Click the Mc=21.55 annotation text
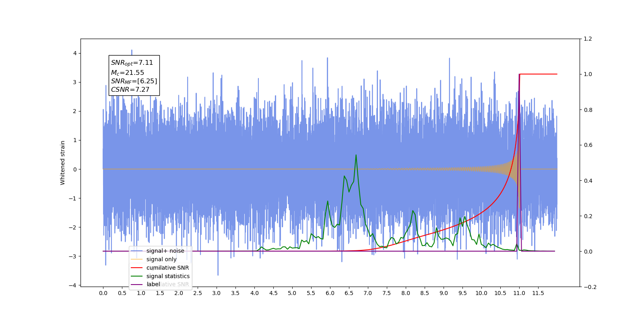644x322 pixels. [x=128, y=73]
